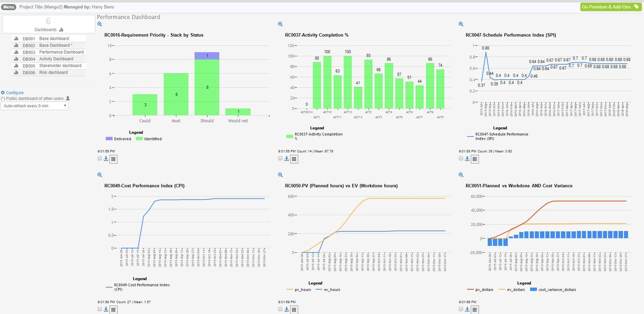The height and width of the screenshot is (314, 644).
Task: Tick the checkbox under RC0050 PV vs EV chart
Action: 280,309
